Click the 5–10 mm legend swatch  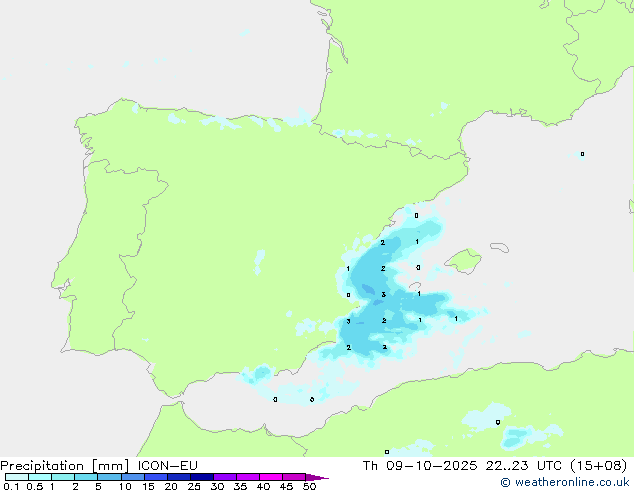click(x=109, y=477)
